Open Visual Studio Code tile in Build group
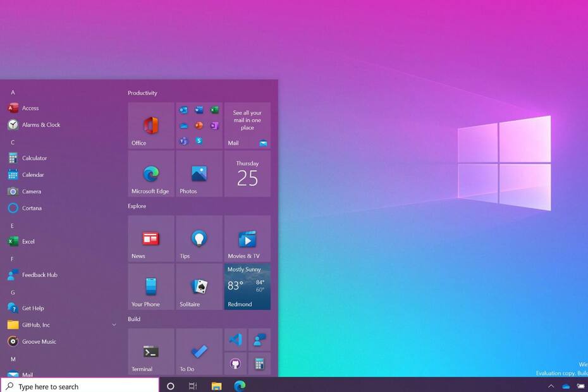The height and width of the screenshot is (392, 588). pyautogui.click(x=235, y=340)
